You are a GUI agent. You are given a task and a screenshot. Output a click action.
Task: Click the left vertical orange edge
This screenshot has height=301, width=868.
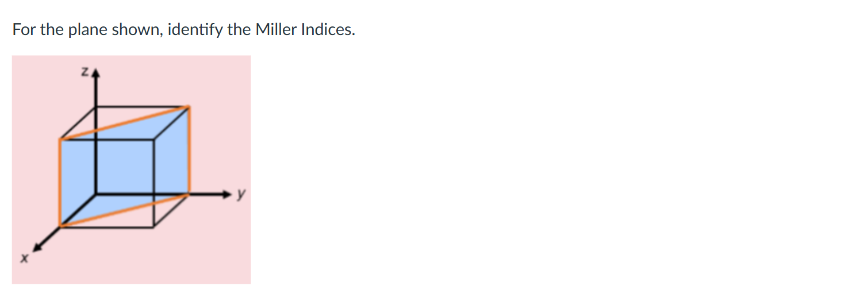click(x=60, y=182)
